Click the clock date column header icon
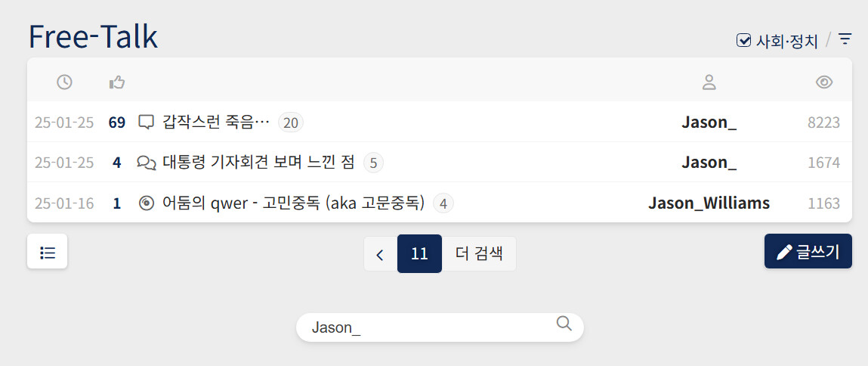868x366 pixels. 64,82
